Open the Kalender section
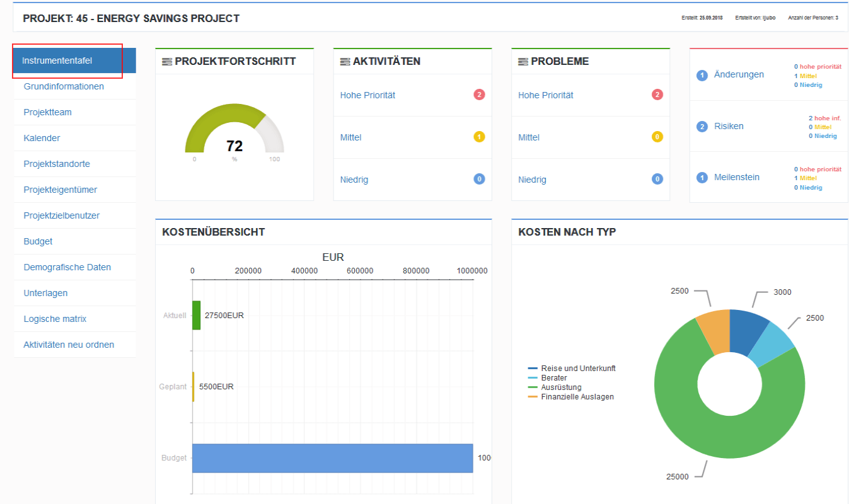This screenshot has width=849, height=504. tap(74, 138)
